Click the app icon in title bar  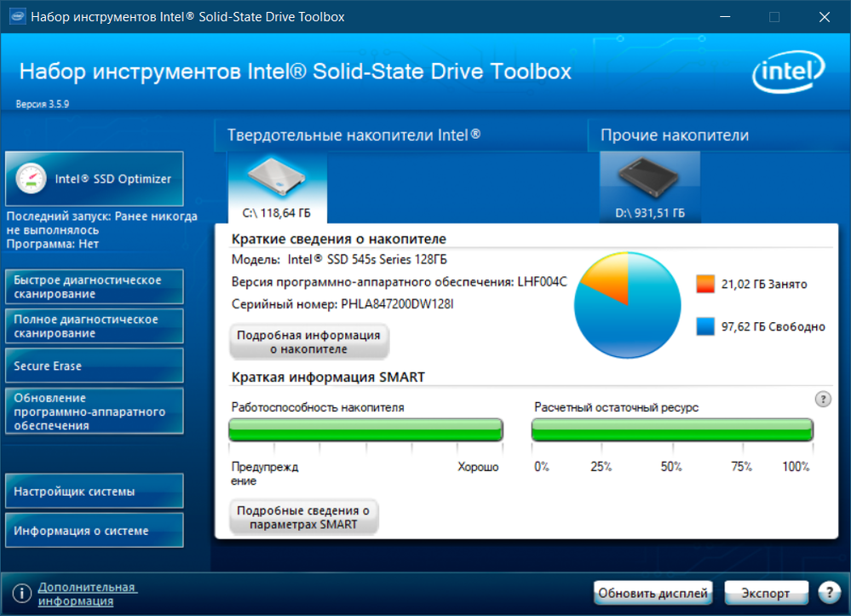point(15,17)
